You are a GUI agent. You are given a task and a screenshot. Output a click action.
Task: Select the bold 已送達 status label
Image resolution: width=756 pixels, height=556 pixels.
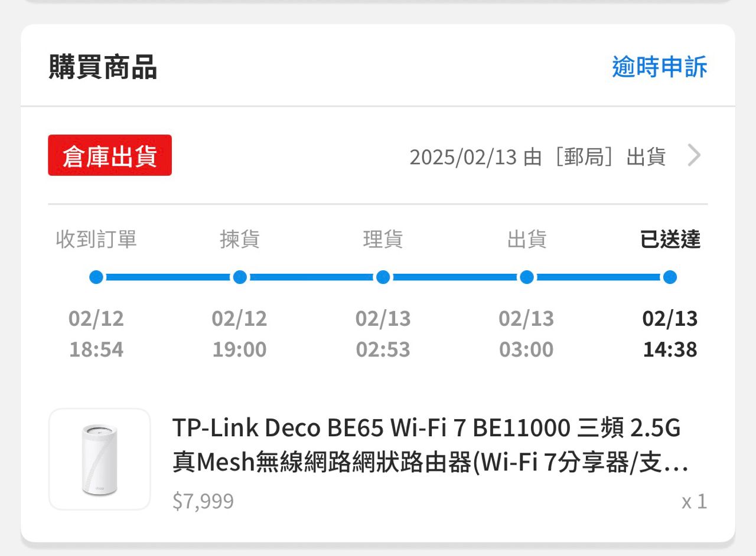click(670, 240)
